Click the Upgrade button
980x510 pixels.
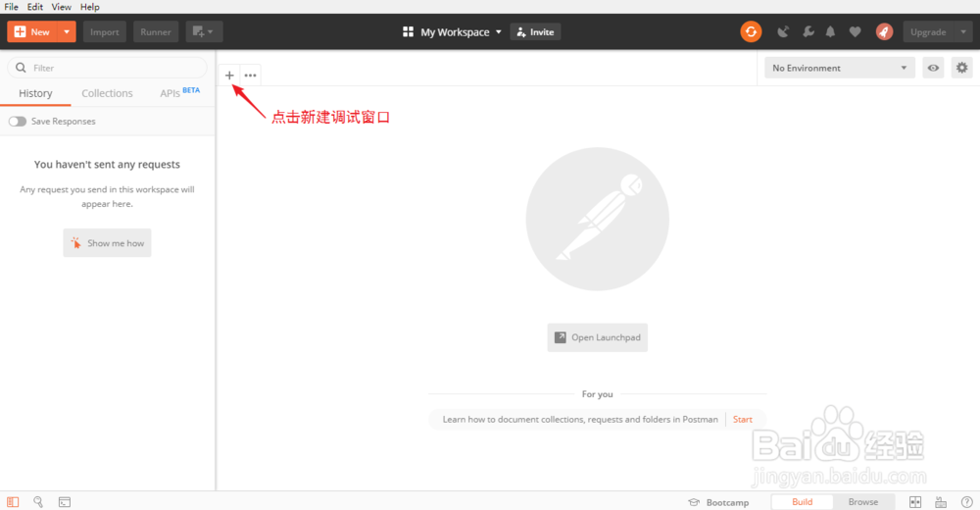928,32
